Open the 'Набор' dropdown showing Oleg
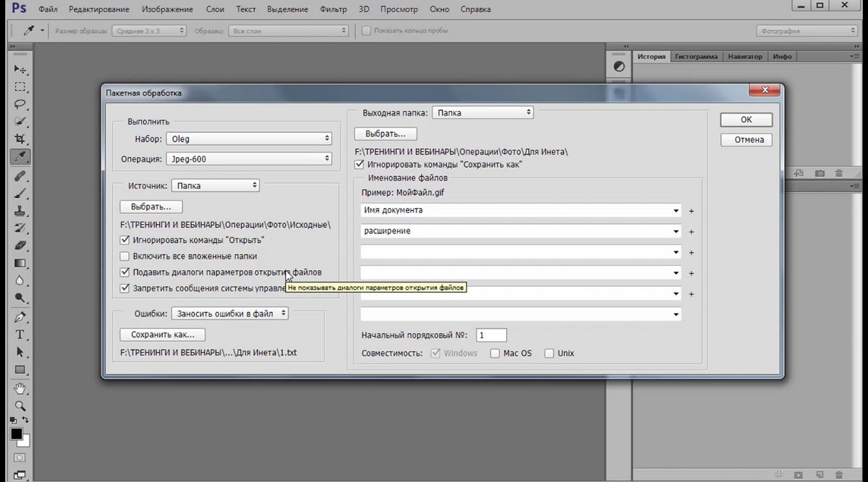Viewport: 868px width, 482px height. click(x=249, y=139)
